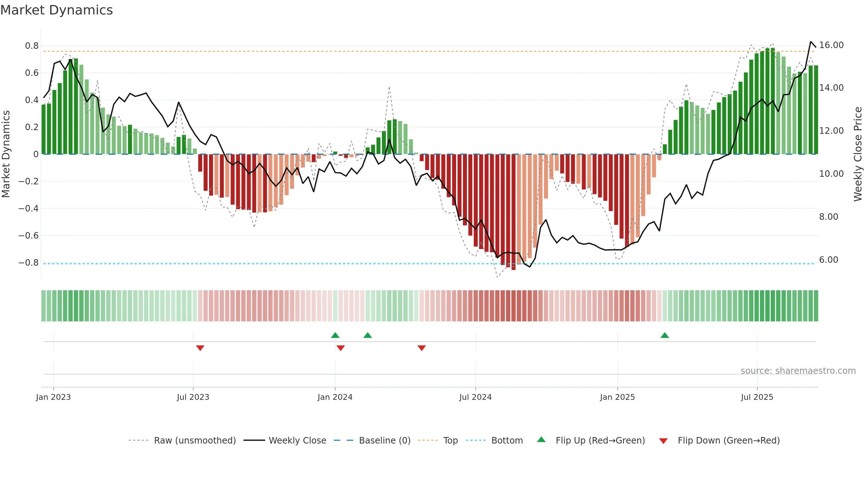Click the 0.2 left axis tick label

[32, 127]
